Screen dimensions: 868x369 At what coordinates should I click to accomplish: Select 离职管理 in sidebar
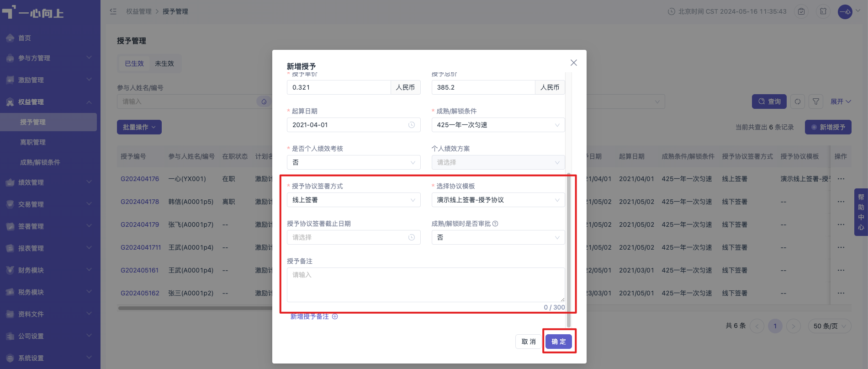click(x=48, y=142)
